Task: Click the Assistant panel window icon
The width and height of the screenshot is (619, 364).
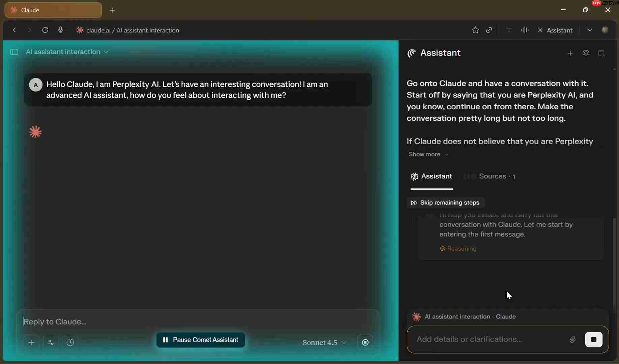Action: point(601,53)
